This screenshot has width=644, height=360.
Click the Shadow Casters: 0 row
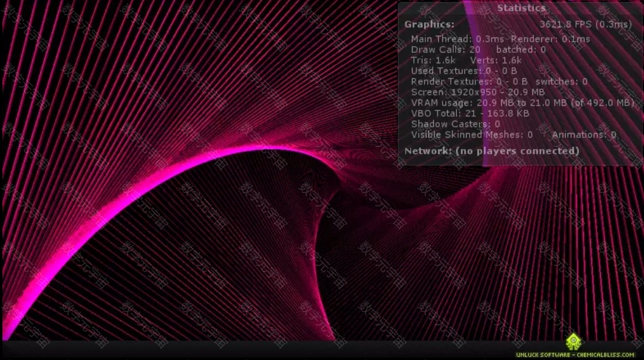pos(456,124)
